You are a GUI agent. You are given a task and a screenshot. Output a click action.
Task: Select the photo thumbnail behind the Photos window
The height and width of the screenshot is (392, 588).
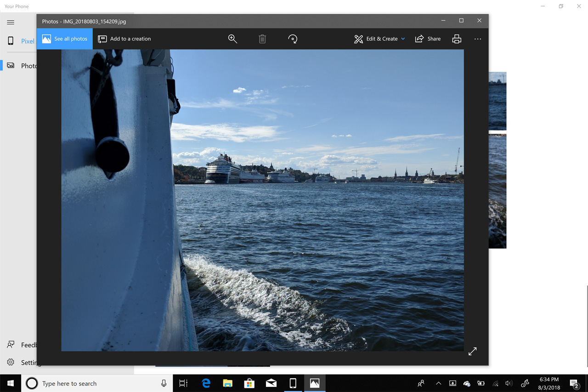[498, 191]
